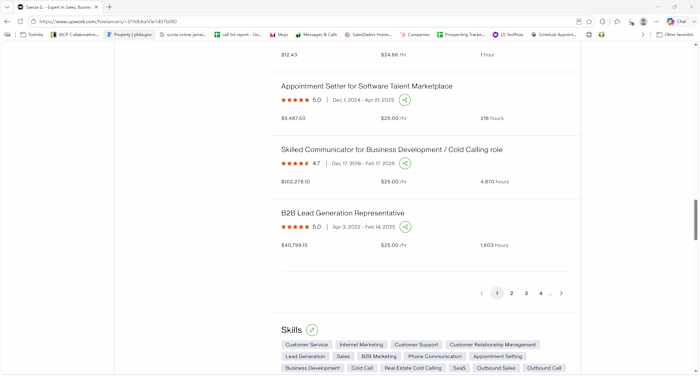The height and width of the screenshot is (376, 700).
Task: Edit the Skills section with pencil icon
Action: (312, 330)
